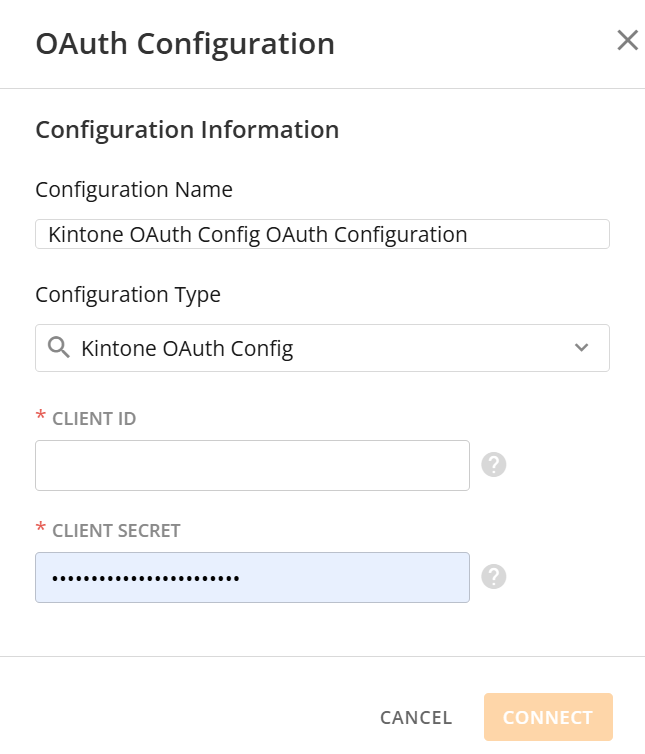Viewport: 645px width, 754px height.
Task: Click the masked dots in Client Secret
Action: coord(146,579)
